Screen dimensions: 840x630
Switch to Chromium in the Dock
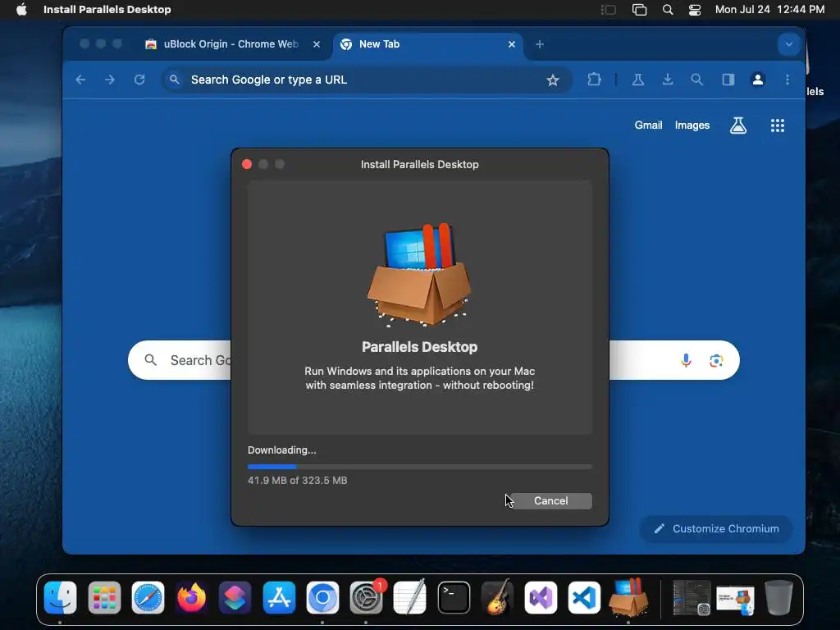pyautogui.click(x=322, y=597)
